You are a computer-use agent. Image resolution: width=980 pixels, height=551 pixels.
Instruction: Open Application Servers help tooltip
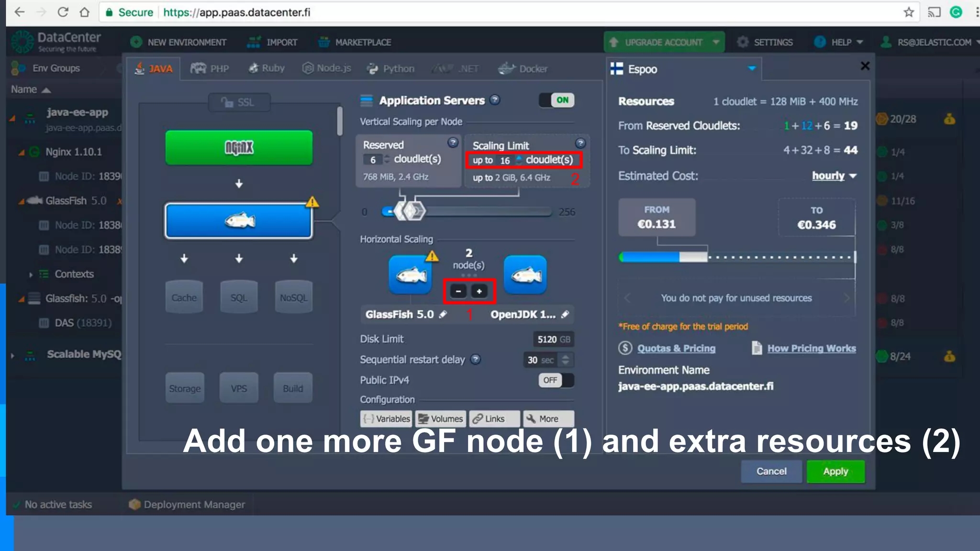[x=495, y=99]
